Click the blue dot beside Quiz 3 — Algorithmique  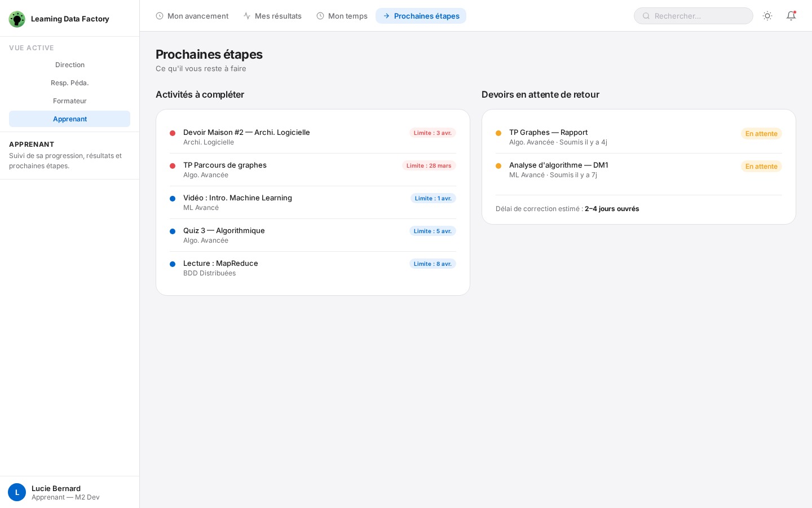(173, 231)
